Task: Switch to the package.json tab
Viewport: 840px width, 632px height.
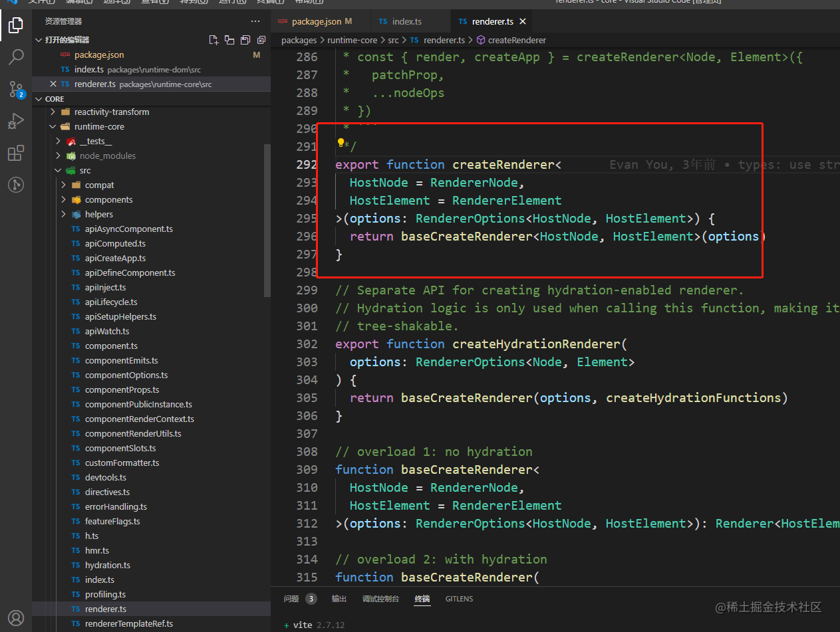Action: tap(320, 21)
